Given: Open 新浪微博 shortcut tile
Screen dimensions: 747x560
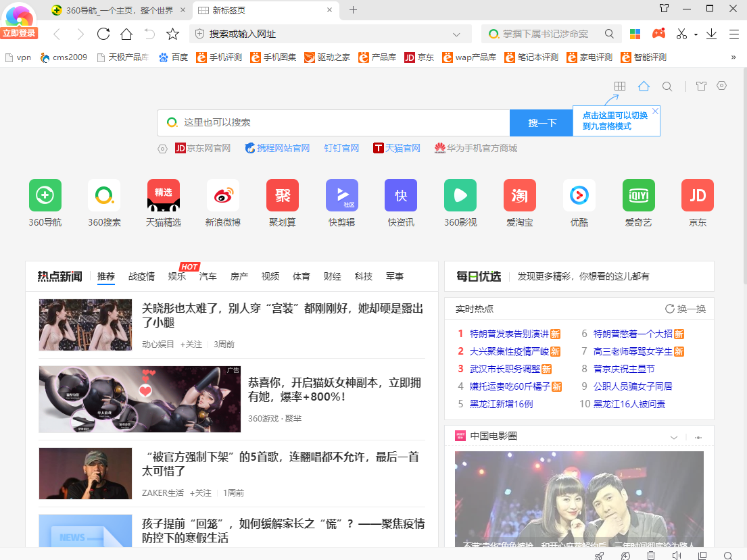Looking at the screenshot, I should click(x=223, y=203).
